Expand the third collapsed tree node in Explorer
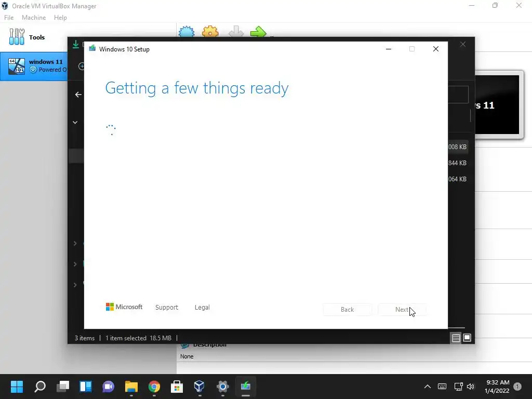Screen dimensions: 532x399 pyautogui.click(x=75, y=285)
